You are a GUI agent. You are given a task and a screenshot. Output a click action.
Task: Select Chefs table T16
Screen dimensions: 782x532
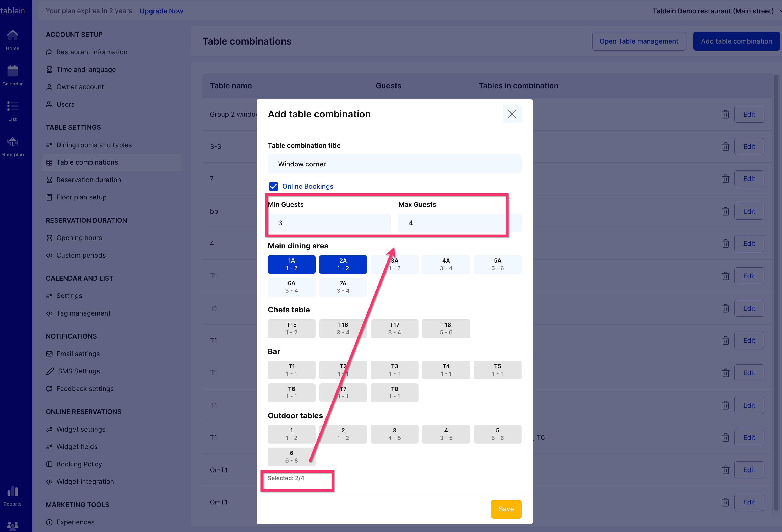[x=343, y=328]
